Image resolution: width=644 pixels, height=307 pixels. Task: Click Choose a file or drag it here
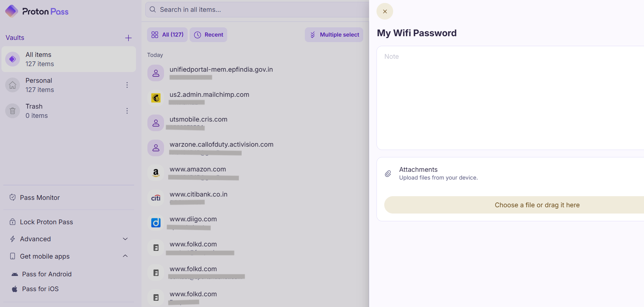[537, 205]
